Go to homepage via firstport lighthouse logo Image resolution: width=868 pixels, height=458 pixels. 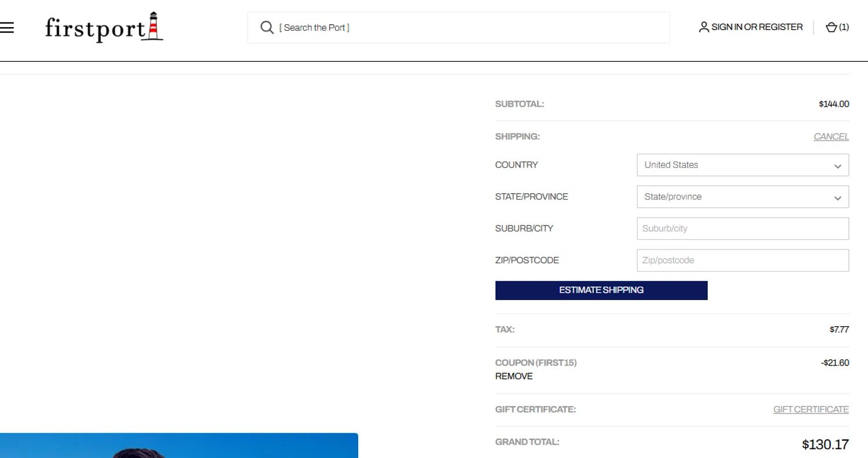[x=104, y=27]
